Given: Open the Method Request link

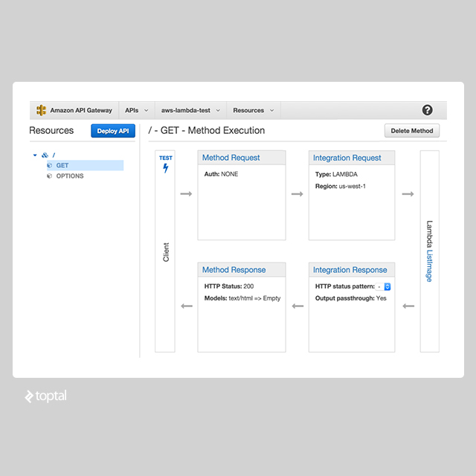Looking at the screenshot, I should pos(231,158).
